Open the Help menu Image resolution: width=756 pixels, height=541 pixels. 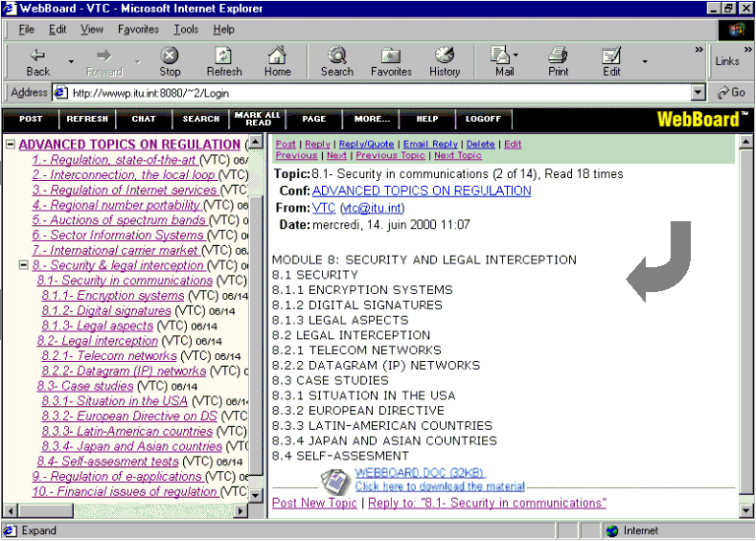(223, 30)
